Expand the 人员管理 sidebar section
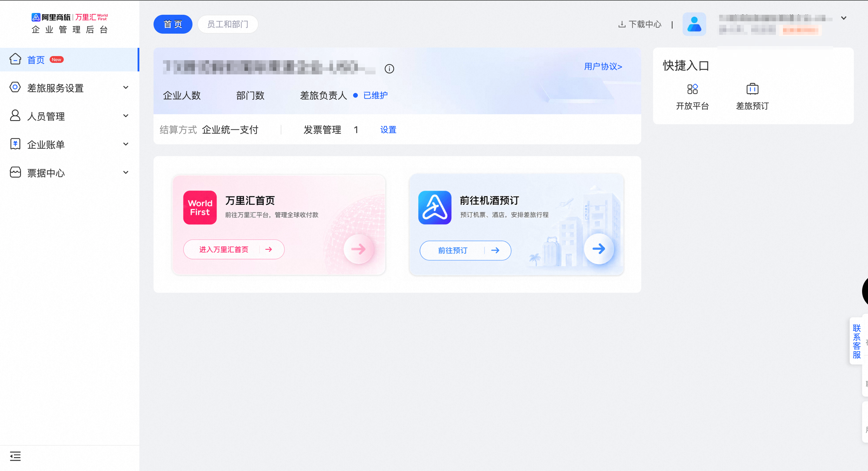Image resolution: width=868 pixels, height=471 pixels. pyautogui.click(x=69, y=116)
